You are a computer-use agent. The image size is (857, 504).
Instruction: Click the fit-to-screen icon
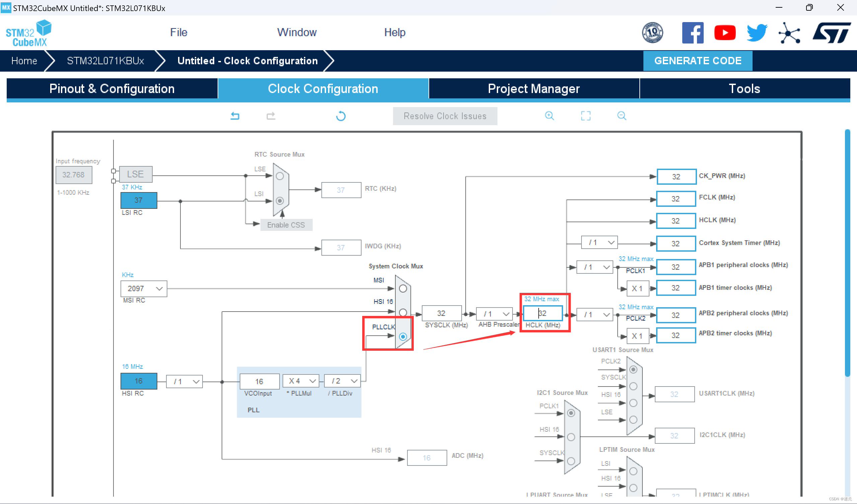[586, 116]
